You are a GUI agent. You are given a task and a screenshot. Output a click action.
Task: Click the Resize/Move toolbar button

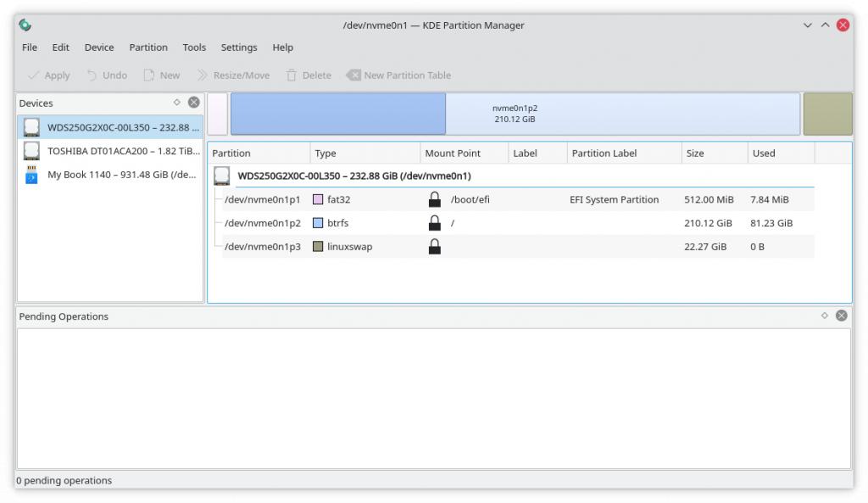pyautogui.click(x=233, y=75)
